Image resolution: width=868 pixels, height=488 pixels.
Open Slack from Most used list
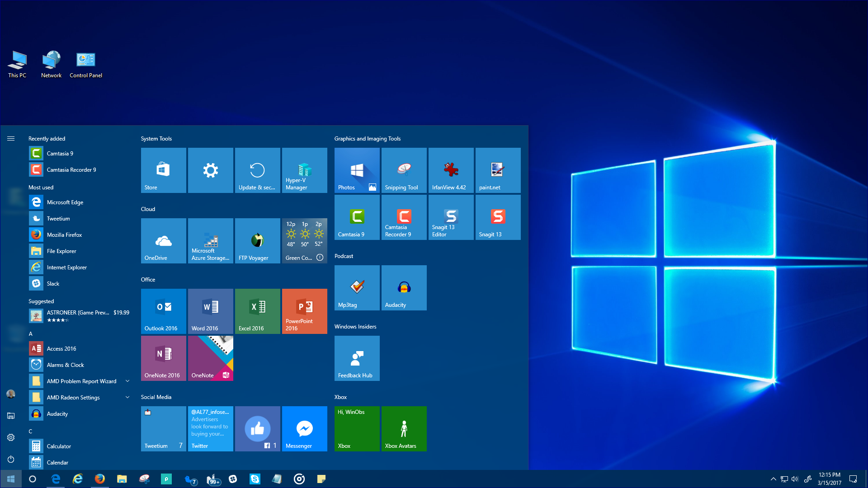pos(53,284)
